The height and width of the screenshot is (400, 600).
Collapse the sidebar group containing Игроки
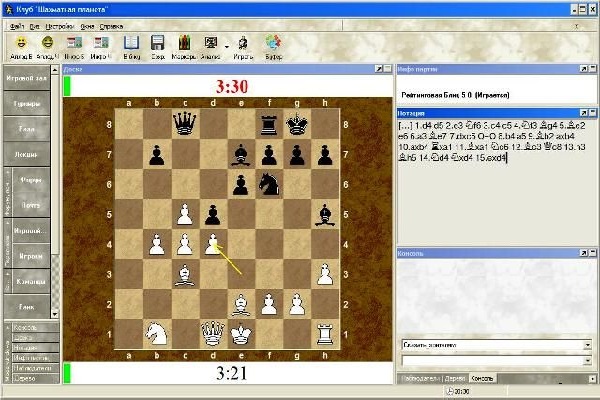(8, 243)
